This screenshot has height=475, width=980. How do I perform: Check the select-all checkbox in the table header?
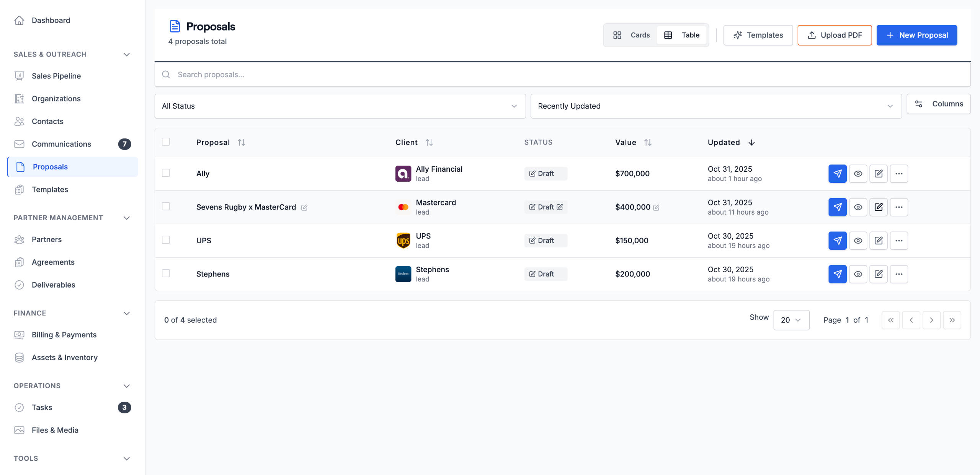[x=166, y=142]
